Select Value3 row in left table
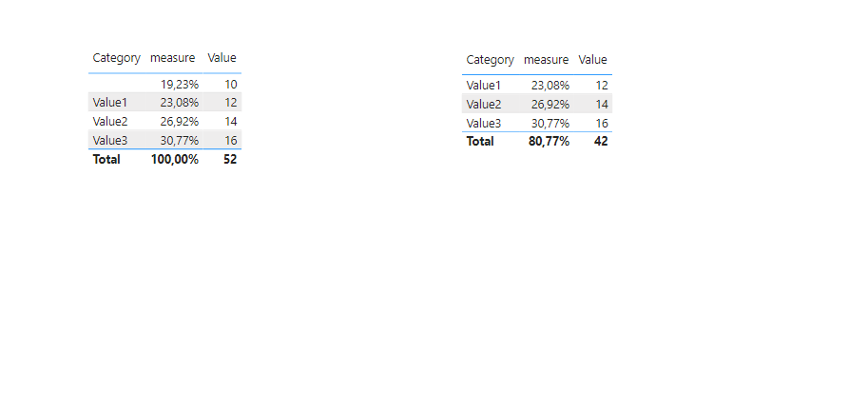This screenshot has height=412, width=868. tap(165, 140)
